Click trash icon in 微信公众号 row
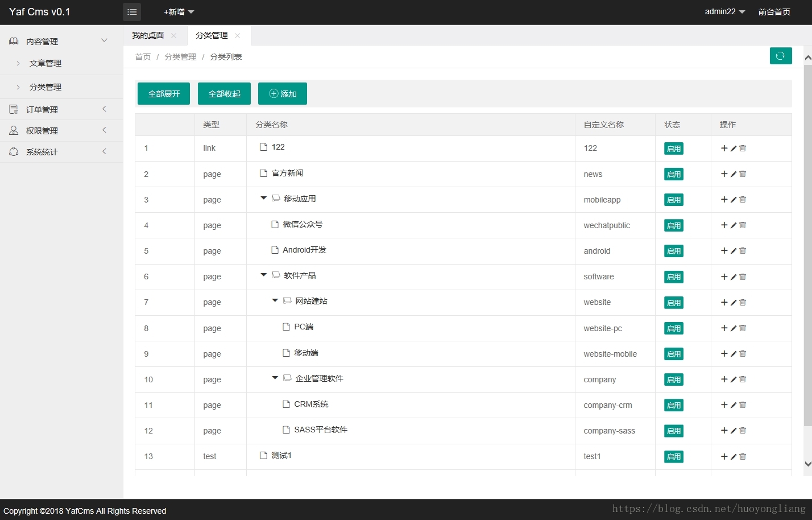This screenshot has height=520, width=812. (743, 225)
